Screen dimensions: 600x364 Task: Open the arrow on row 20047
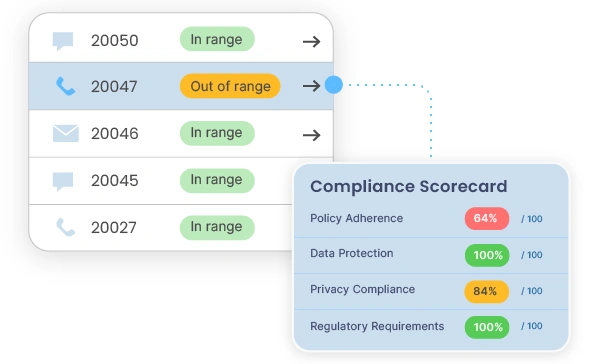311,86
